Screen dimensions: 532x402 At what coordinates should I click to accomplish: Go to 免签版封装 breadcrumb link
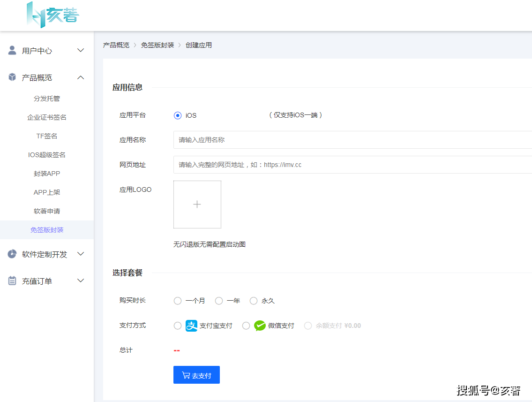(157, 45)
